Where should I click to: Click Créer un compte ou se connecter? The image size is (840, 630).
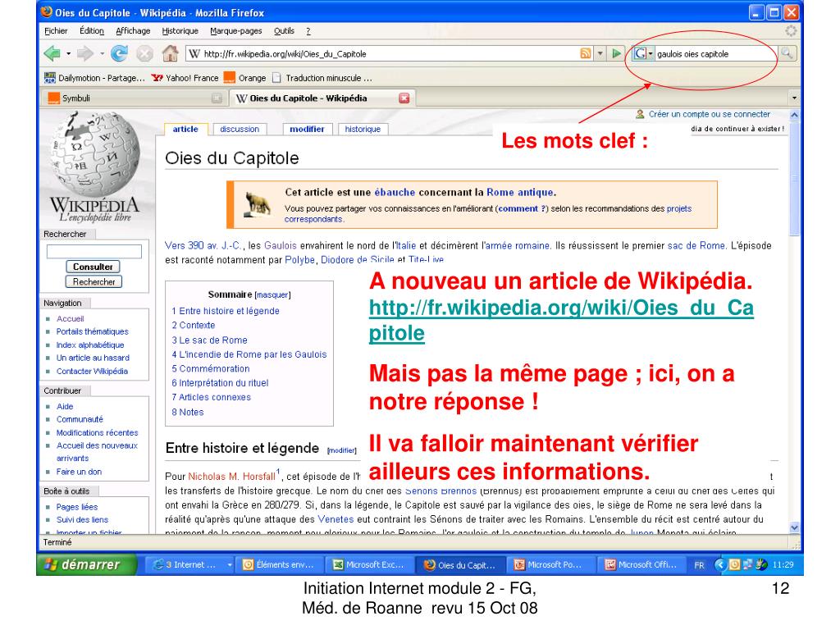click(710, 114)
